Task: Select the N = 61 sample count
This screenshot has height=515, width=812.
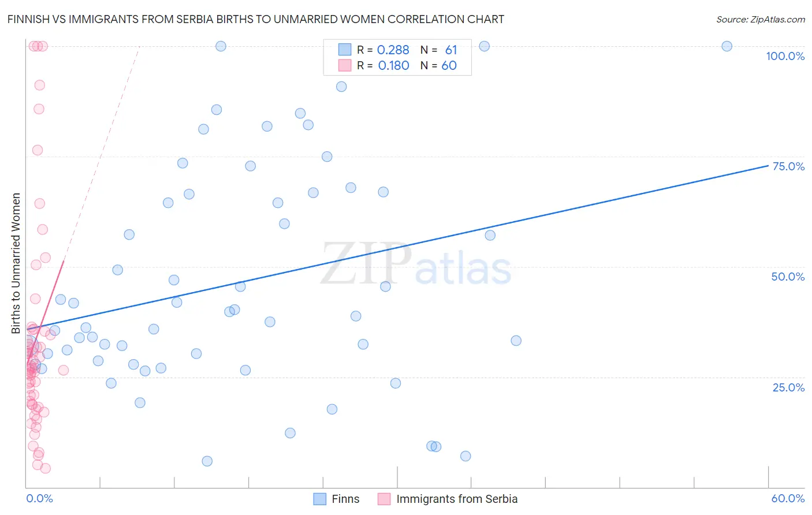Action: pos(439,50)
